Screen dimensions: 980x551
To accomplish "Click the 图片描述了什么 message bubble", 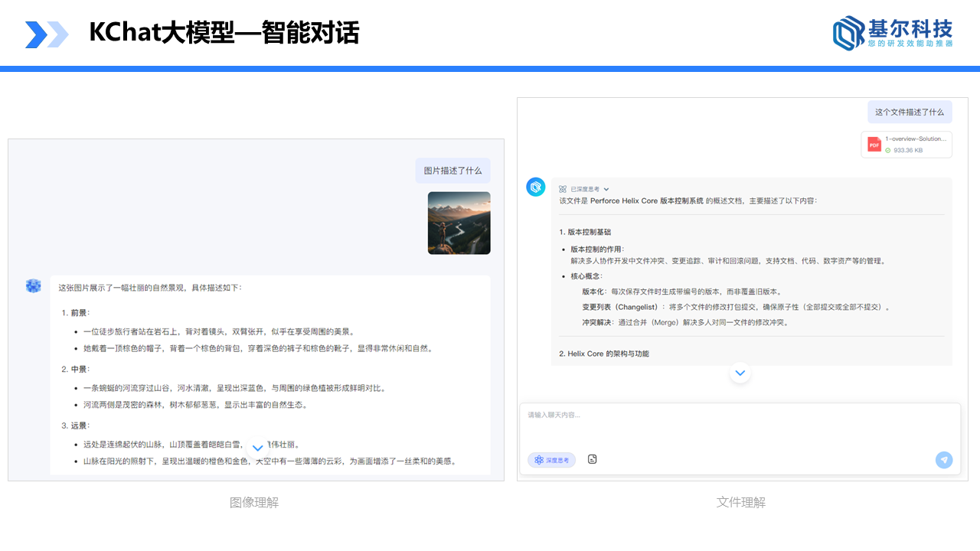I will pyautogui.click(x=452, y=171).
